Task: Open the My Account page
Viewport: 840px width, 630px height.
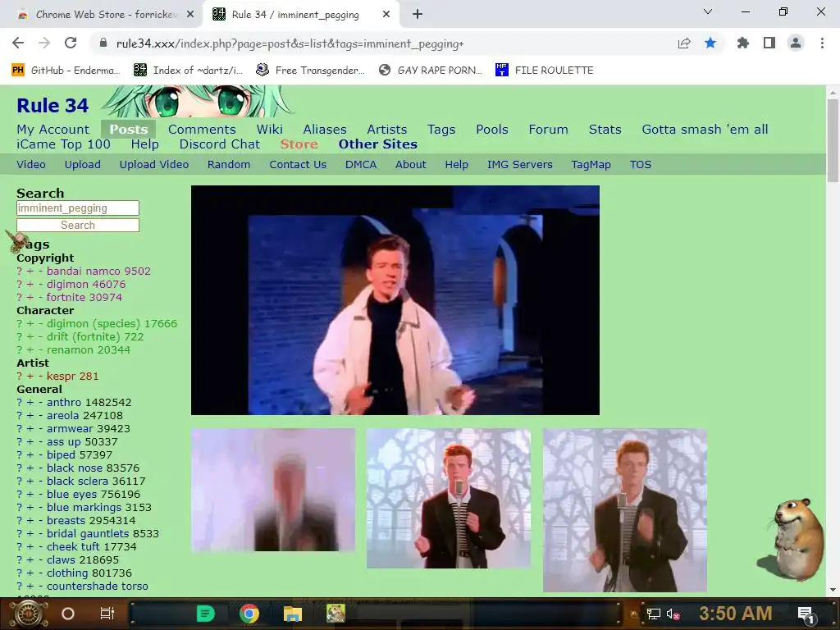Action: pyautogui.click(x=53, y=130)
